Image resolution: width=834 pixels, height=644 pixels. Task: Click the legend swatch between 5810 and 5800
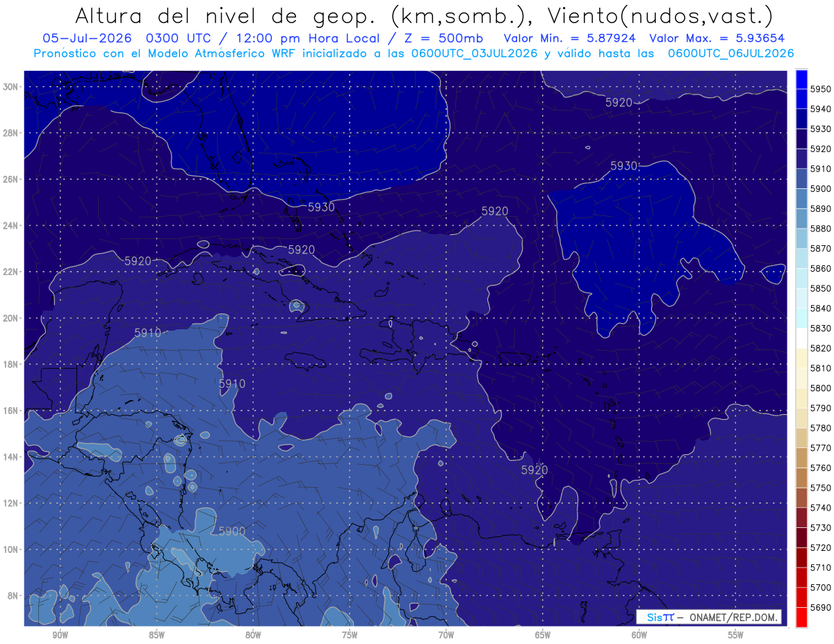click(801, 378)
